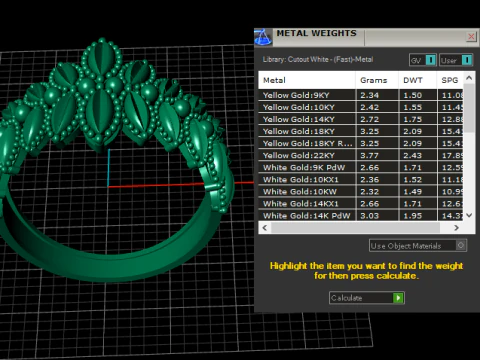Sort by the SPG column header
Screen dimensions: 480x360
coord(450,80)
